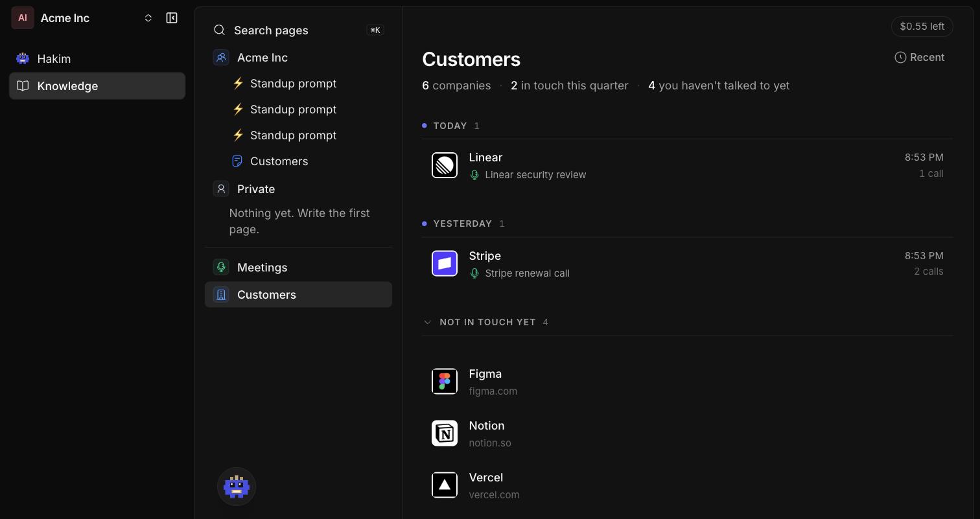Click the Customers building icon
This screenshot has width=980, height=519.
pos(221,295)
